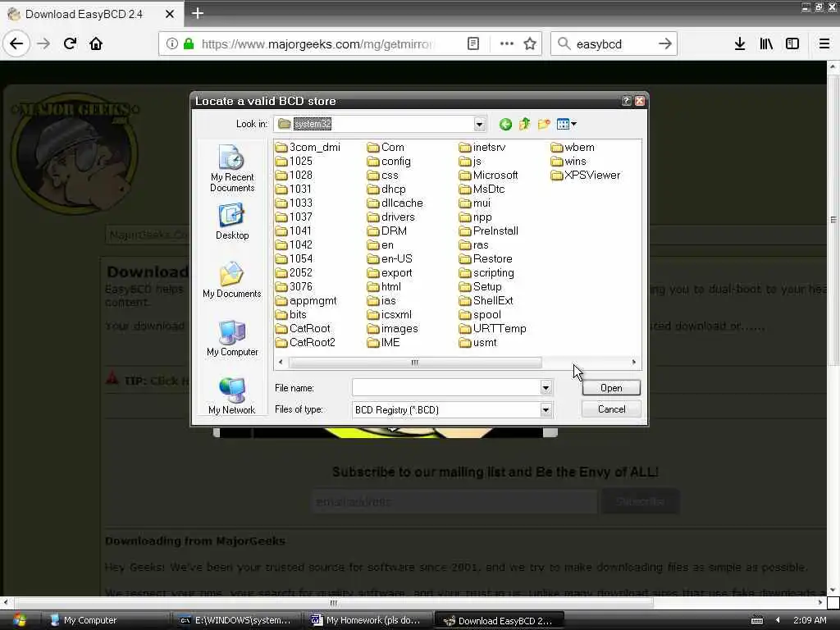Select the 3com_dmi folder
The height and width of the screenshot is (630, 840).
[308, 148]
